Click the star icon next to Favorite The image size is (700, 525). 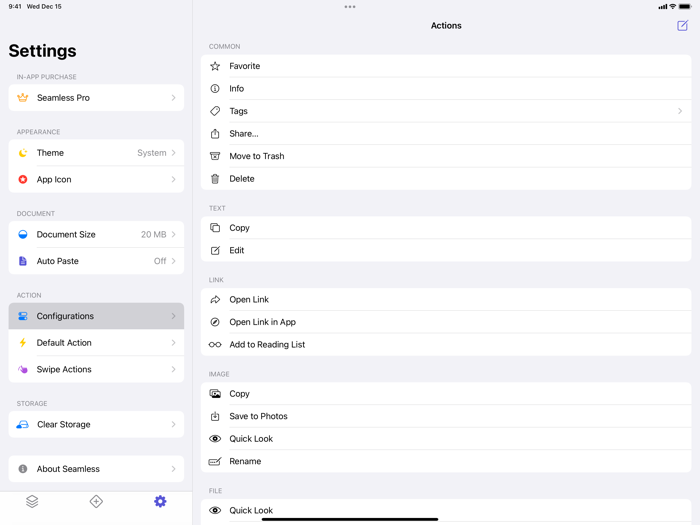click(215, 66)
